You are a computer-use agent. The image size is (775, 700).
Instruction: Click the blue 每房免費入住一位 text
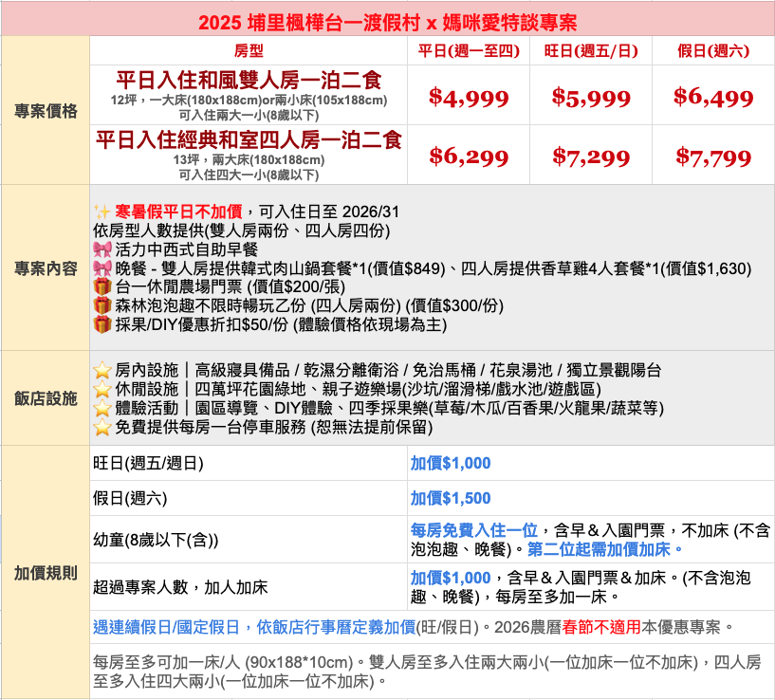coord(473,529)
